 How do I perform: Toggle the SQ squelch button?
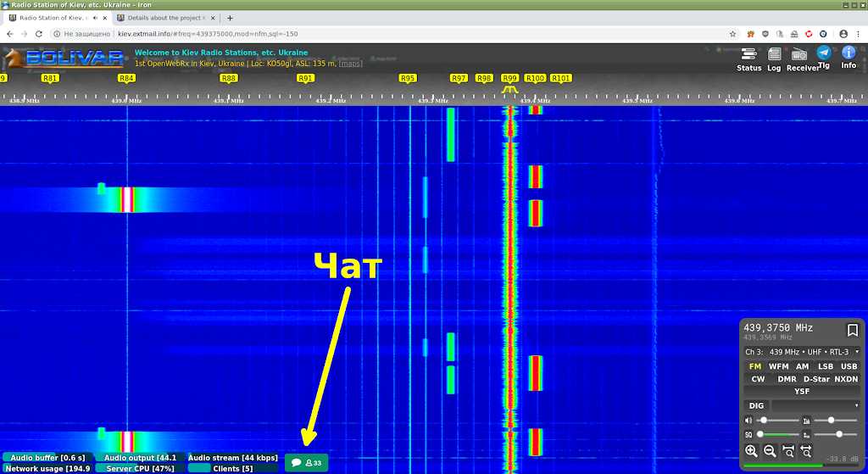[748, 434]
